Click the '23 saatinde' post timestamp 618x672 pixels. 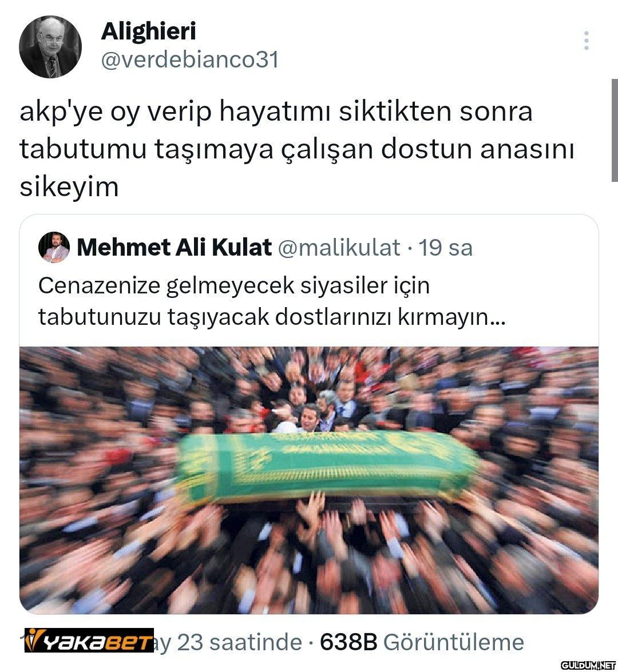pos(239,642)
